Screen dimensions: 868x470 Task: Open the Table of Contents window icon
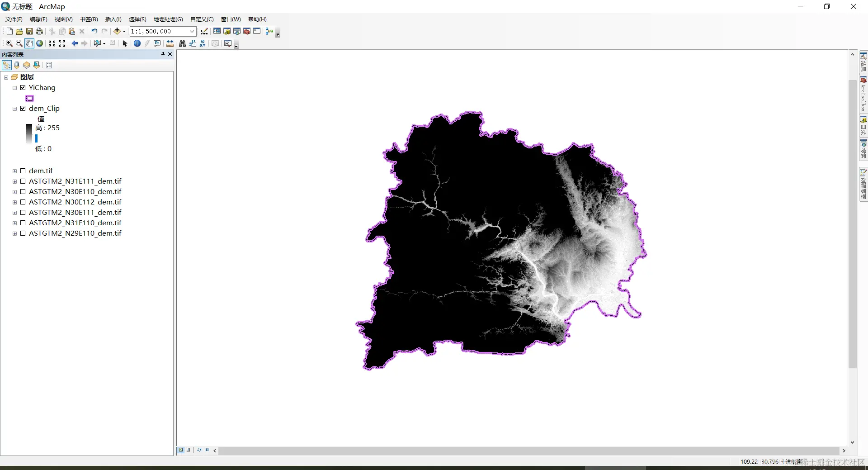coord(217,31)
